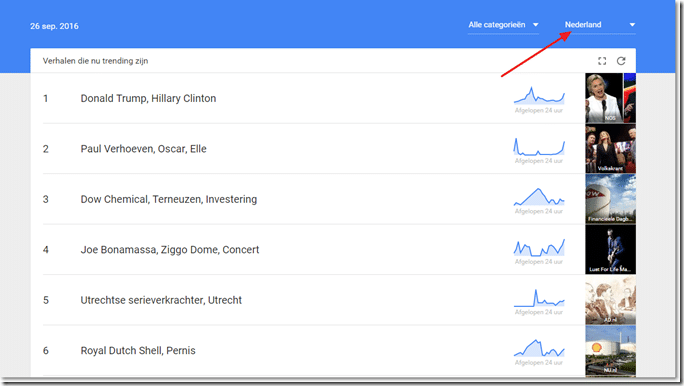Select Dow Chemical, Terneuzen, Investering story

pyautogui.click(x=169, y=199)
